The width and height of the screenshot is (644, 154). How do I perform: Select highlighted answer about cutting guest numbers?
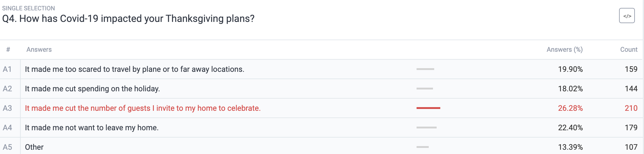[143, 108]
